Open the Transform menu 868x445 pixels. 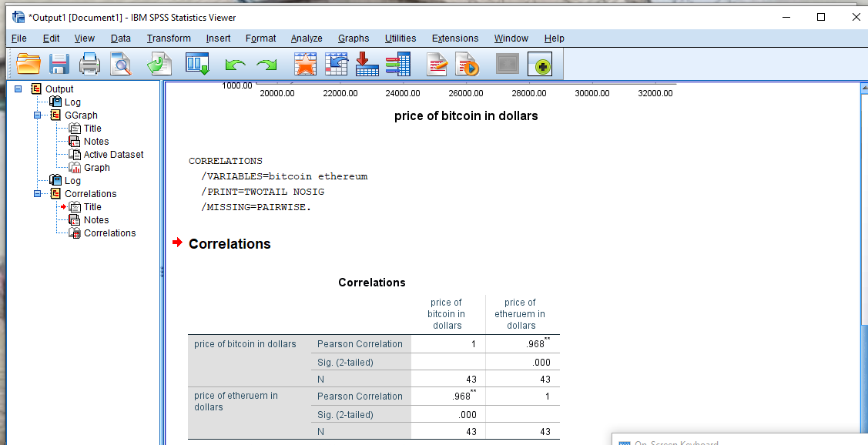(169, 38)
